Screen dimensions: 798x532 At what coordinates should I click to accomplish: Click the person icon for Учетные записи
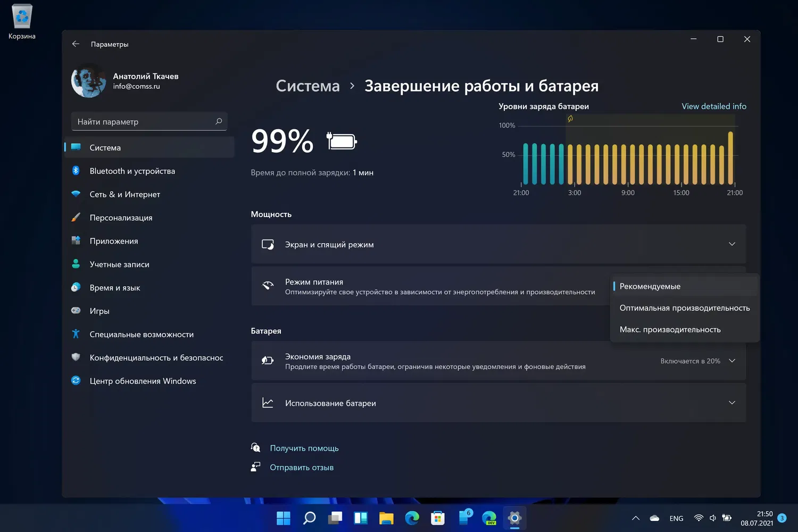coord(76,264)
